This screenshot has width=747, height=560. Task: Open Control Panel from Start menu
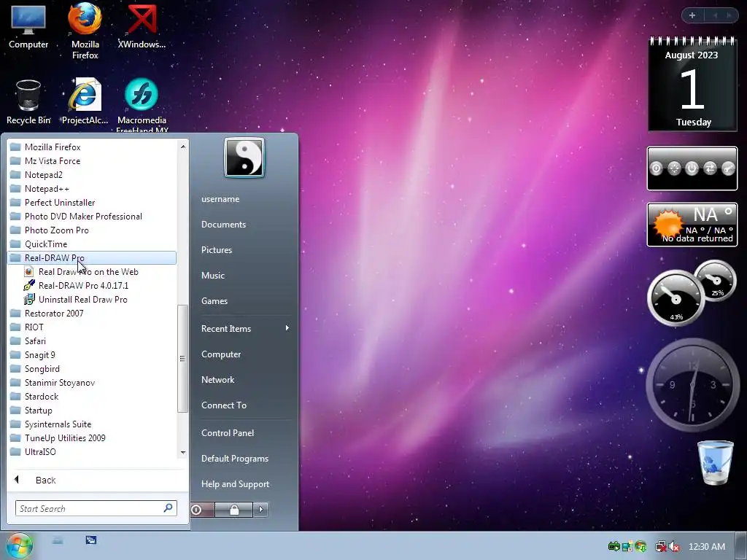tap(228, 433)
